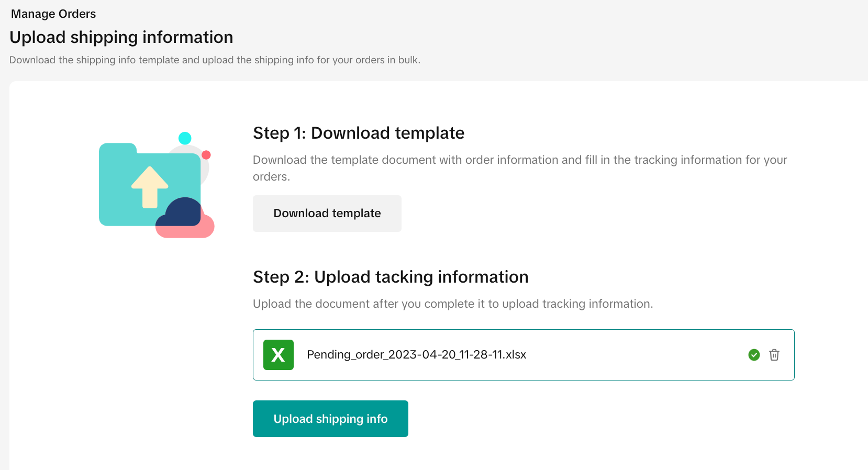This screenshot has height=470, width=868.
Task: Click the Step 2: Upload tacking information heading
Action: pos(391,277)
